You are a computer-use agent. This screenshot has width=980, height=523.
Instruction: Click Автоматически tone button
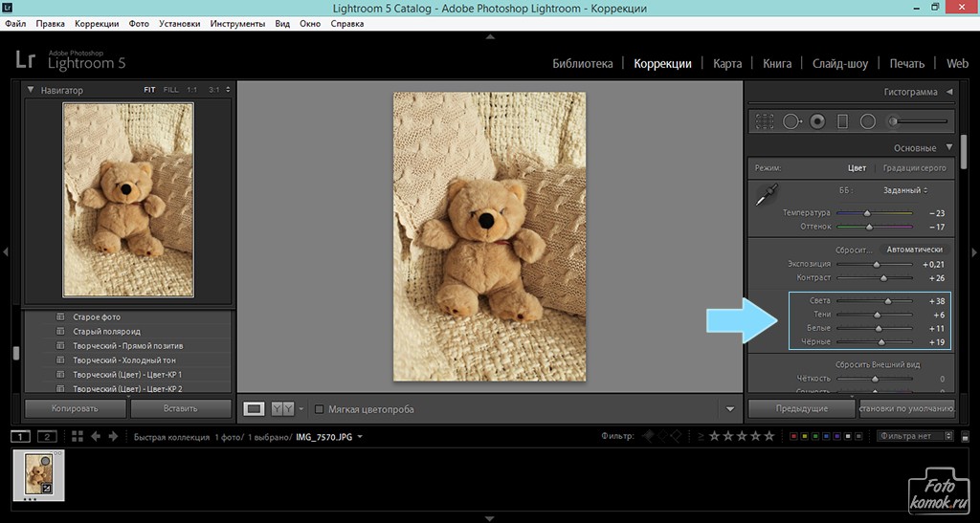pos(914,250)
